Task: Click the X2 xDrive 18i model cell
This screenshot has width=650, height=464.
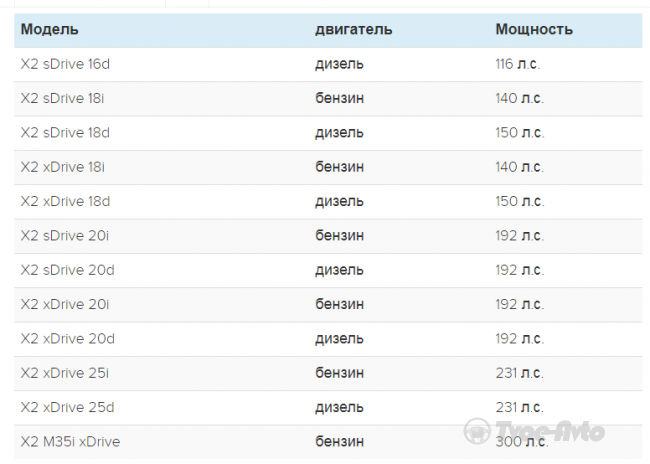Action: (x=63, y=167)
